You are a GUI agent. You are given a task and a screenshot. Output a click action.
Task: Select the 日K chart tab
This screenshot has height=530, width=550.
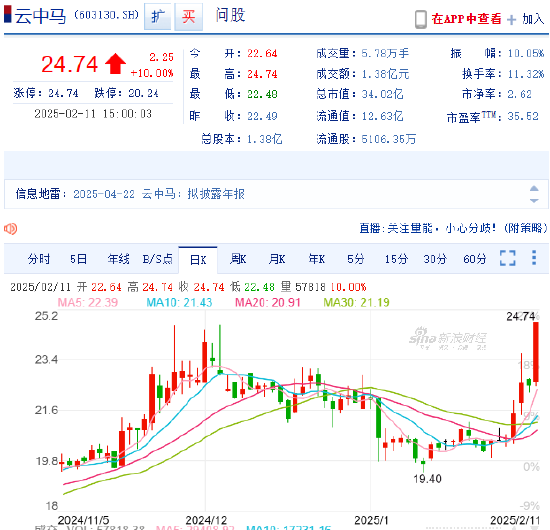(198, 260)
